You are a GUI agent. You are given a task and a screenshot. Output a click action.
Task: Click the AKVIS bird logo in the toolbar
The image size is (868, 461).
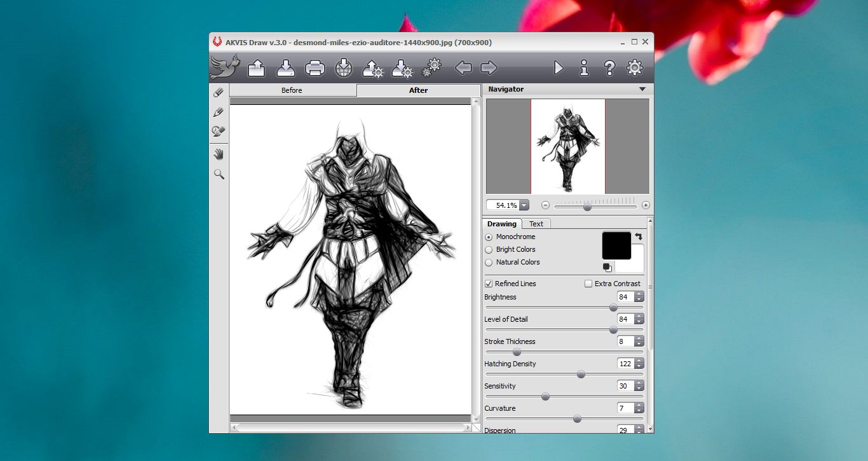(x=225, y=67)
